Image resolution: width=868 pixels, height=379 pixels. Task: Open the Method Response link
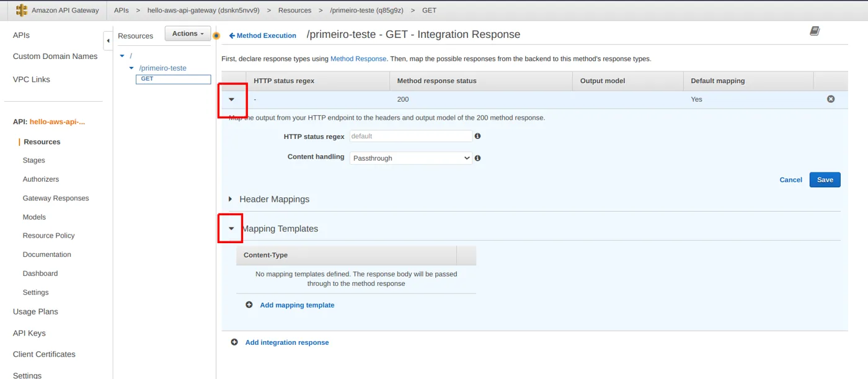pyautogui.click(x=358, y=59)
